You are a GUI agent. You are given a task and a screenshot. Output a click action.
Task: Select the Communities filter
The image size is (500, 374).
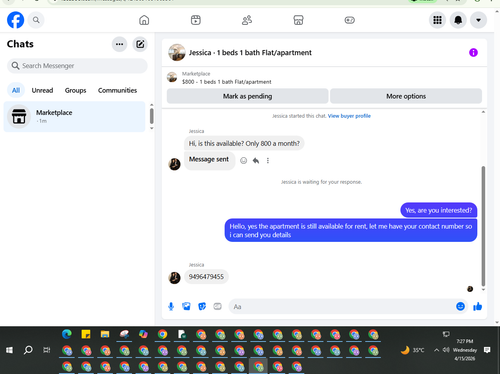117,90
